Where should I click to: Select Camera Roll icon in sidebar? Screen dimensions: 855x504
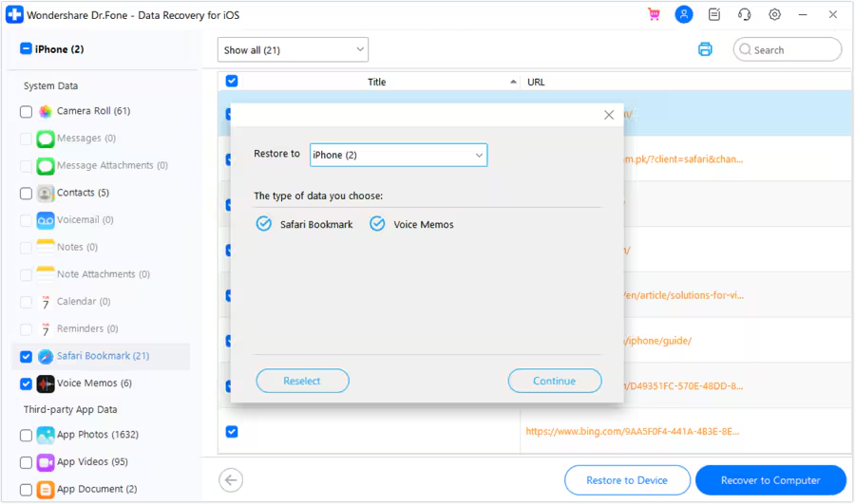(x=46, y=112)
